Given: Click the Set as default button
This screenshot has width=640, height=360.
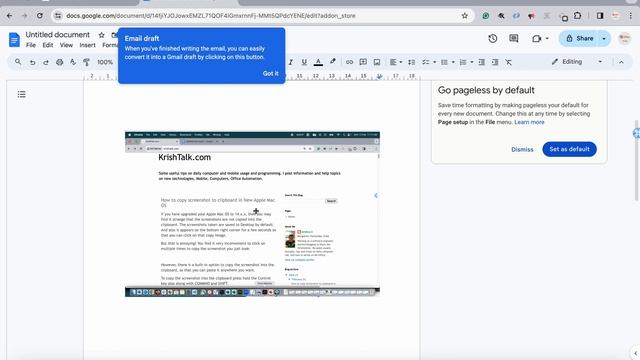Looking at the screenshot, I should pyautogui.click(x=569, y=149).
